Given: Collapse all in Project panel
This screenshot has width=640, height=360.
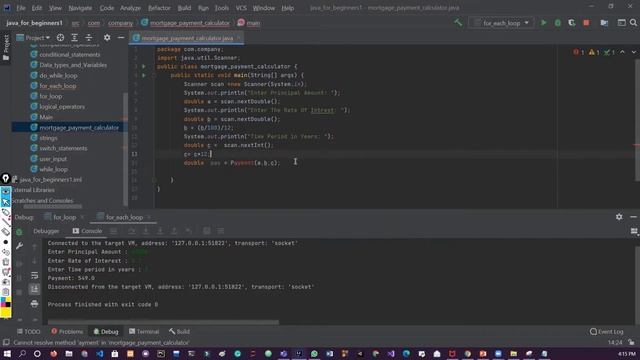Looking at the screenshot, I should (89, 38).
